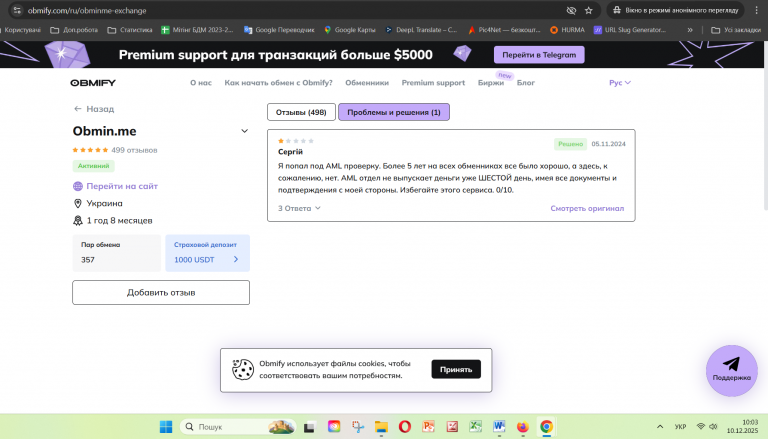The image size is (768, 439).
Task: Select the Проблемы и решения (1) tab
Action: tap(394, 112)
